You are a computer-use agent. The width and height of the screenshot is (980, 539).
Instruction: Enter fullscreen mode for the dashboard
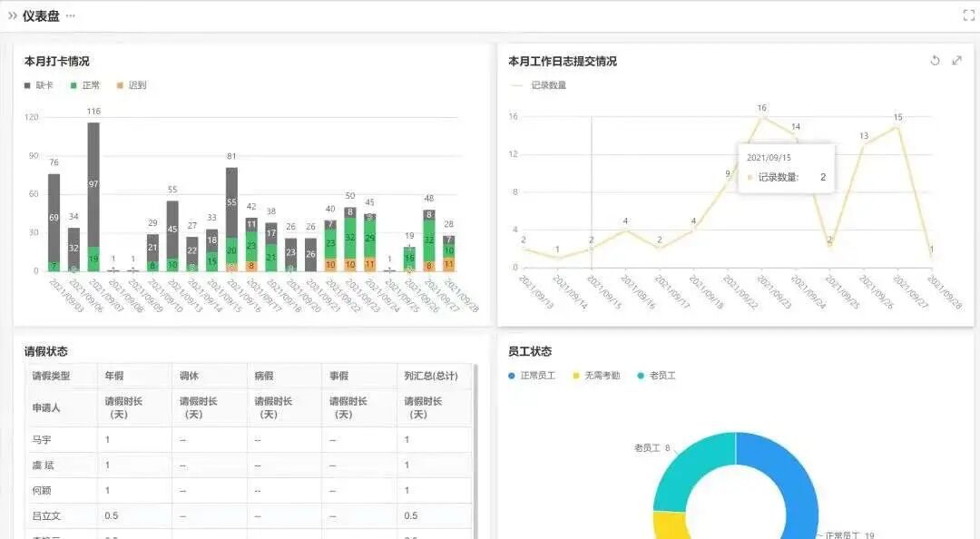pyautogui.click(x=967, y=15)
